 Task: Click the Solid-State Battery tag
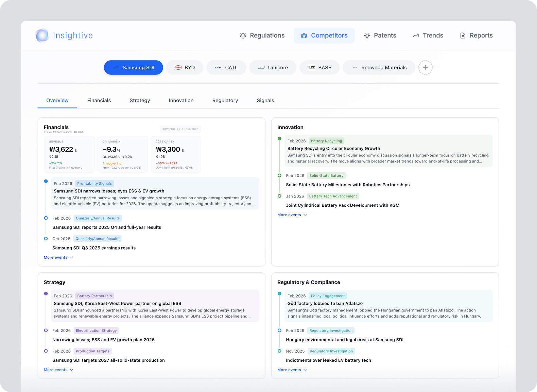click(326, 176)
